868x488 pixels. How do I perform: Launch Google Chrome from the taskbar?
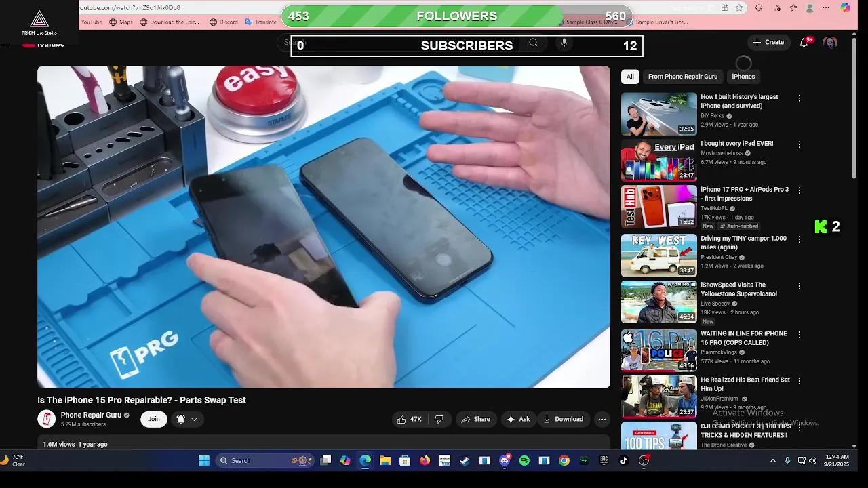564,461
